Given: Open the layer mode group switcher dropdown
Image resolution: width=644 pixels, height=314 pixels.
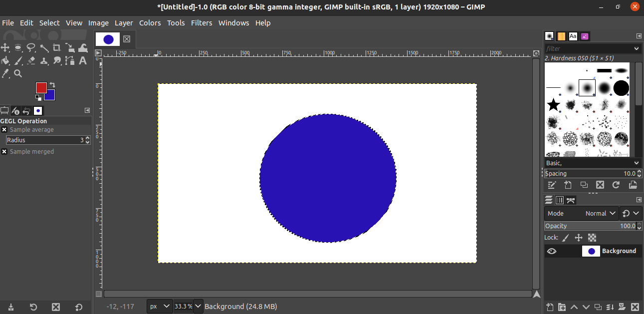Looking at the screenshot, I should tap(631, 213).
